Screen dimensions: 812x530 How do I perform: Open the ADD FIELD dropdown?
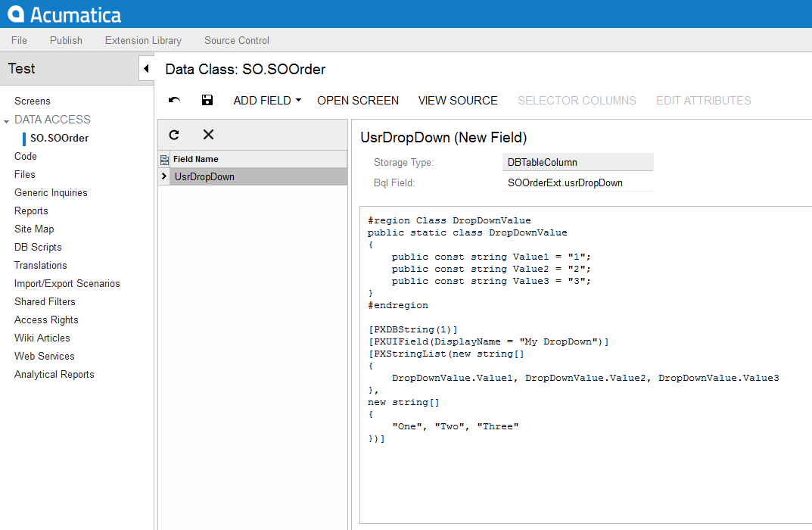click(267, 101)
